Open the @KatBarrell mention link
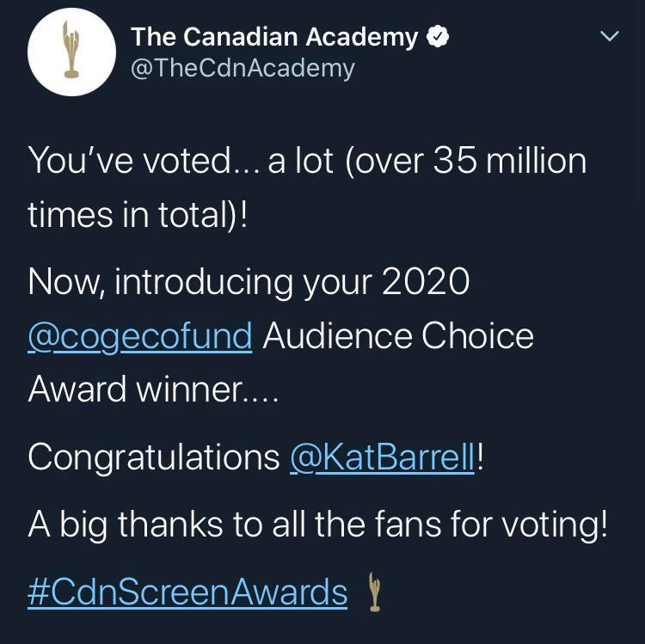 click(382, 457)
